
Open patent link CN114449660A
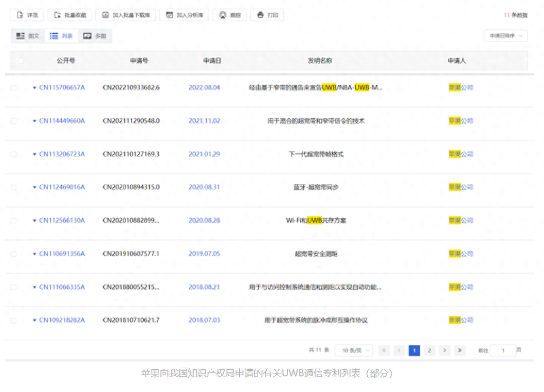pos(62,121)
